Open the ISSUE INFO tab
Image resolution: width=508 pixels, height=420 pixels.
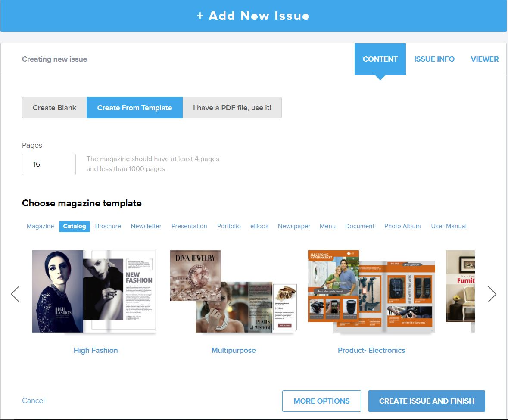coord(434,59)
